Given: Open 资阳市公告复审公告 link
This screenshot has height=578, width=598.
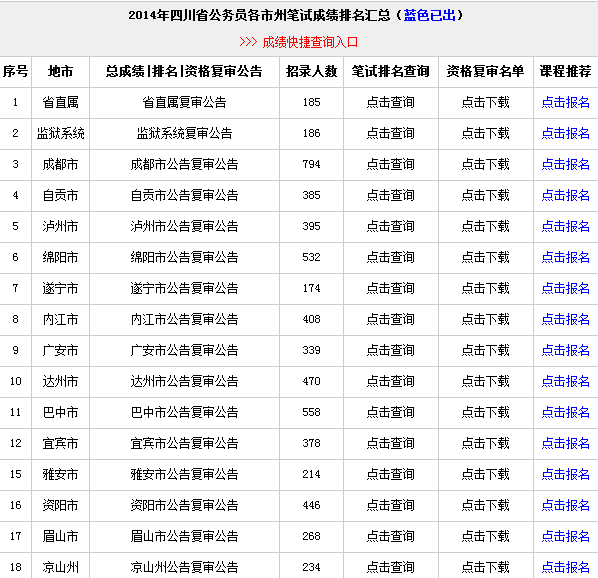Looking at the screenshot, I should coord(184,505).
